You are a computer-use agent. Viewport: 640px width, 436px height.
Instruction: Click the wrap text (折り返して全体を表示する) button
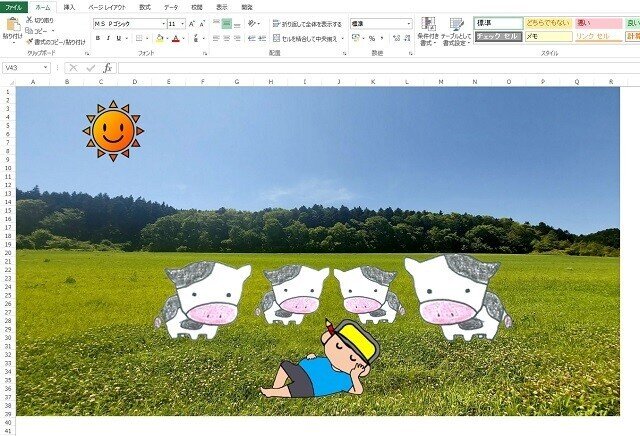click(x=307, y=24)
